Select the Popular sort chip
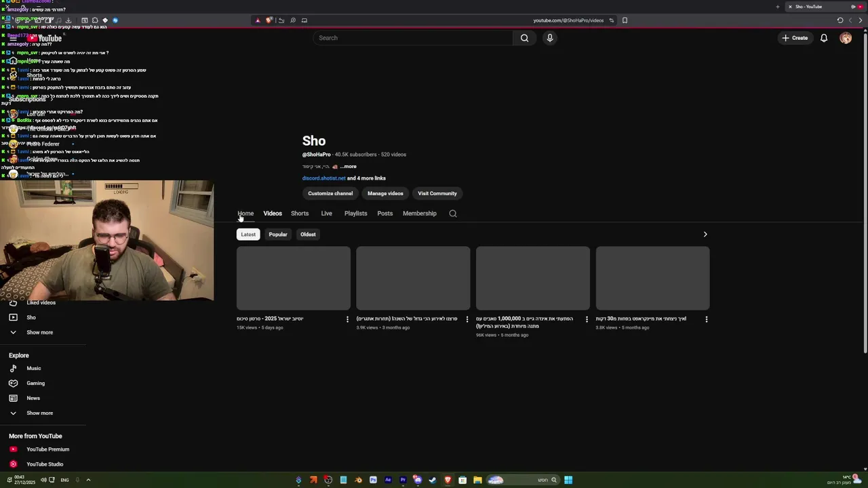The image size is (868, 488). click(x=278, y=235)
